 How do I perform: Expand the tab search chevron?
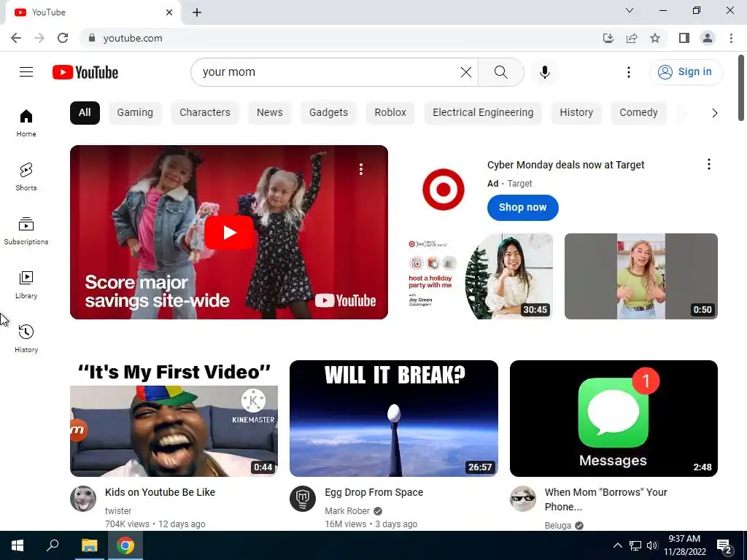click(630, 10)
